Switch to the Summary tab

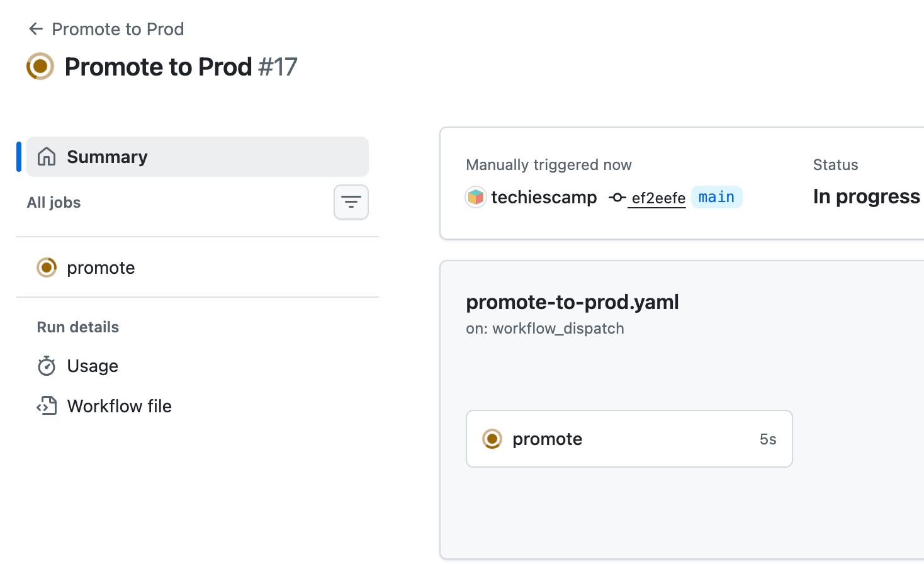106,156
